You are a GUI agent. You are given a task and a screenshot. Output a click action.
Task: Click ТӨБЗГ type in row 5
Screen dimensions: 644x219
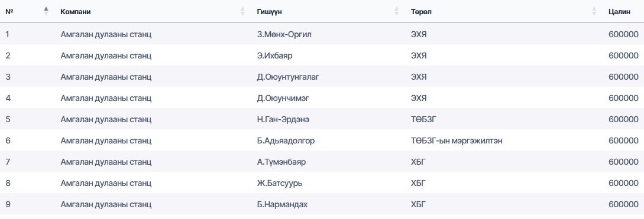(422, 119)
